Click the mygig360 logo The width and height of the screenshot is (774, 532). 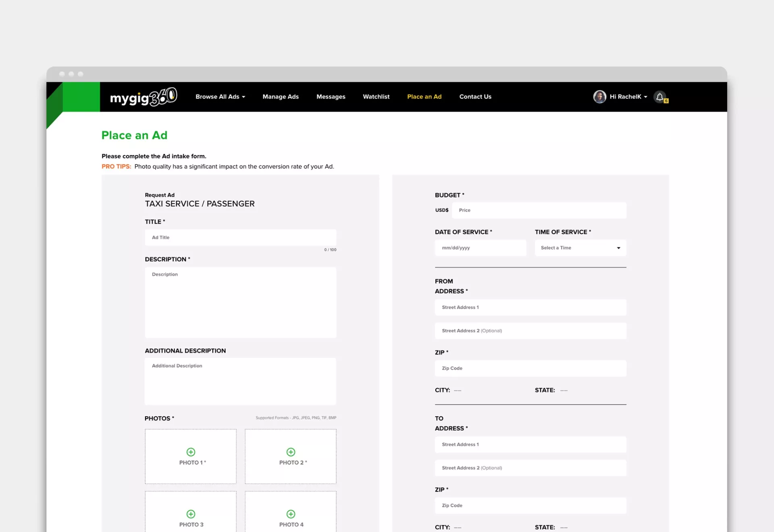(x=143, y=97)
